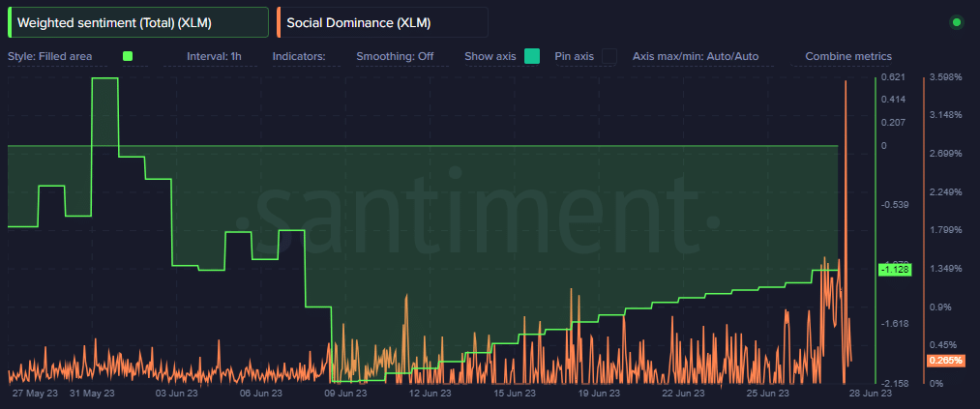This screenshot has height=409, width=980.
Task: Click the 22 Jun 23 date label
Action: coord(683,394)
